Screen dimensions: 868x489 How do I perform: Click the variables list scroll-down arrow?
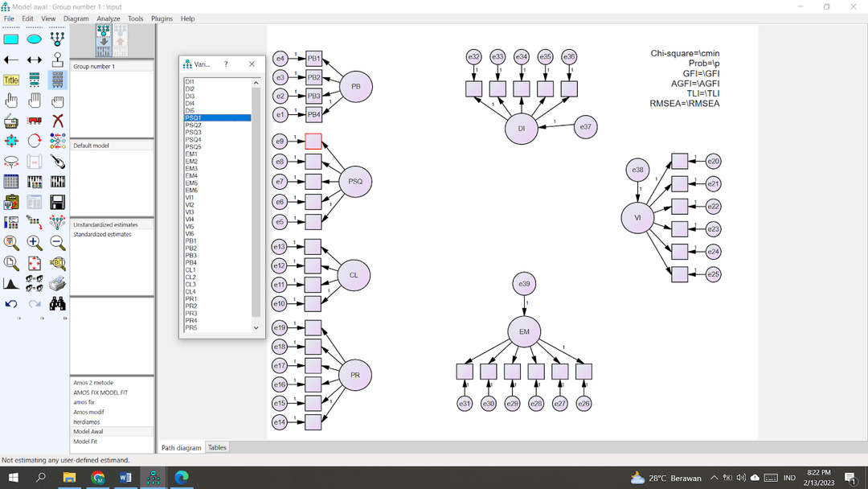click(x=256, y=328)
